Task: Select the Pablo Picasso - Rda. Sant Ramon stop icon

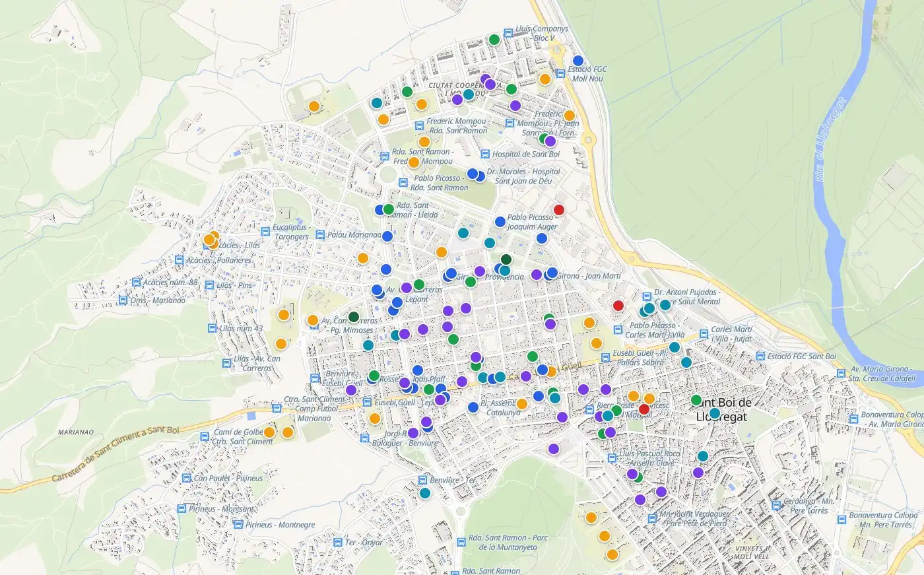Action: tap(404, 183)
